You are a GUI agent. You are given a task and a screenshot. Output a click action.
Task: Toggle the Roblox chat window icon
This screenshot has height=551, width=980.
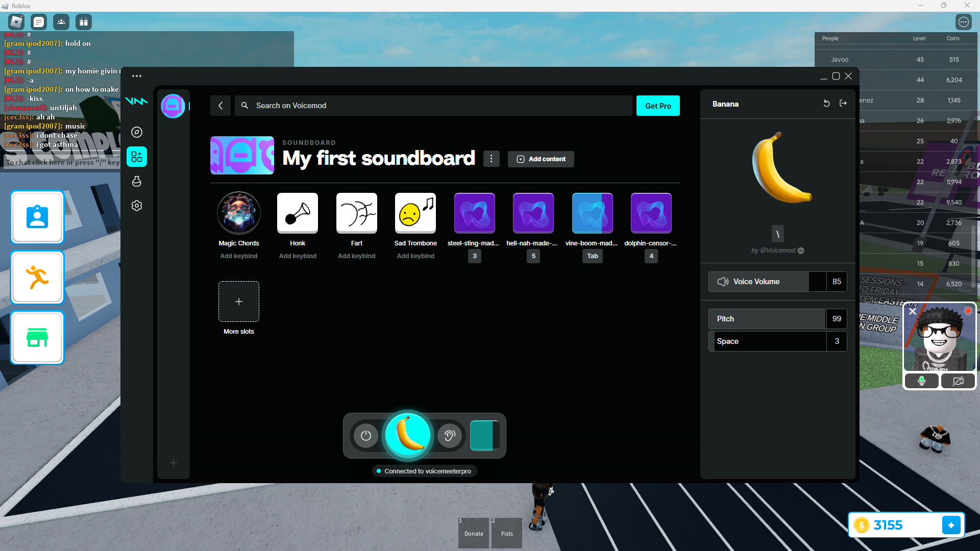39,22
